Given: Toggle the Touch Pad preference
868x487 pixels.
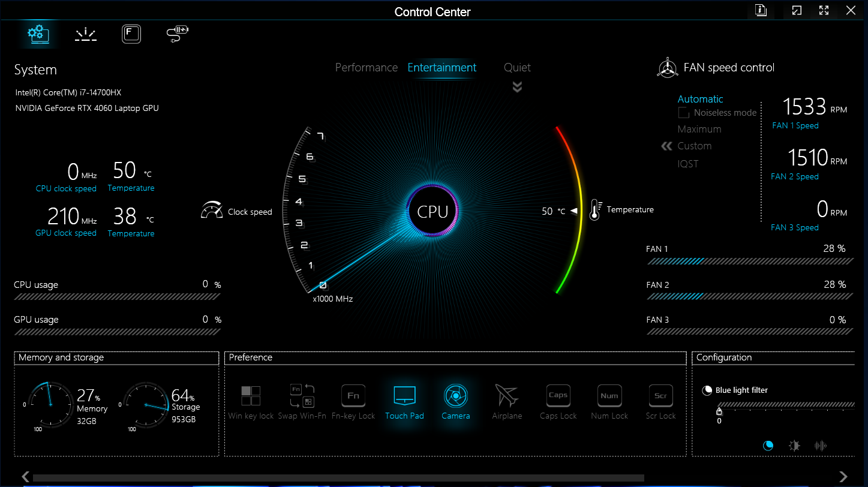Looking at the screenshot, I should pos(404,401).
